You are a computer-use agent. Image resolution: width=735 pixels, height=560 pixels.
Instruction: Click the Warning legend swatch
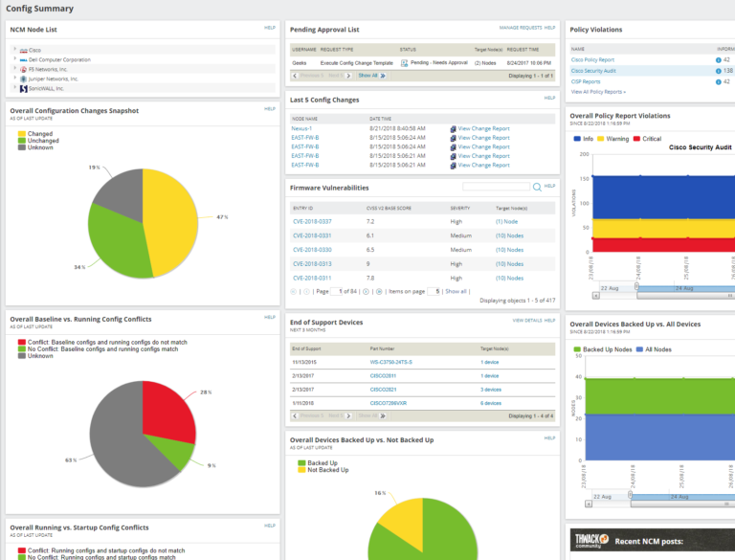(x=600, y=139)
